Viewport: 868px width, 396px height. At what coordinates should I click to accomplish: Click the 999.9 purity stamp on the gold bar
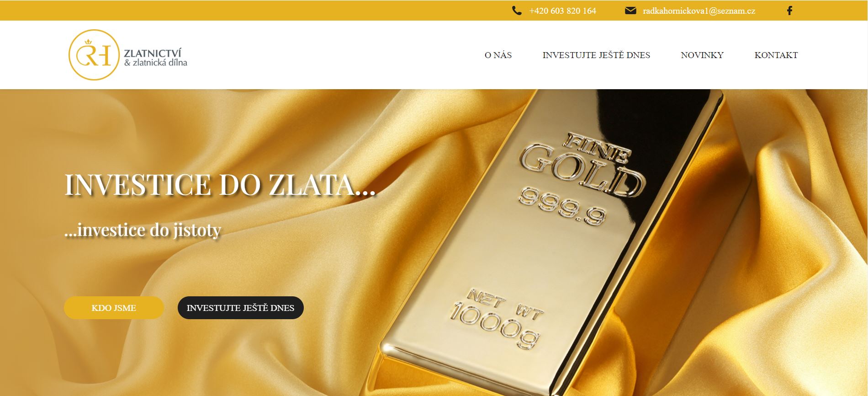tap(563, 206)
